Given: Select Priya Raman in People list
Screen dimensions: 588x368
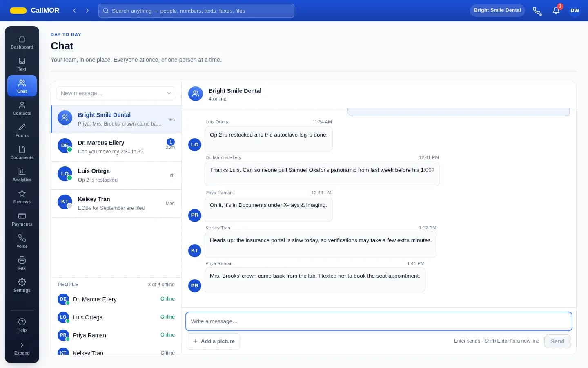Looking at the screenshot, I should click(x=116, y=335).
